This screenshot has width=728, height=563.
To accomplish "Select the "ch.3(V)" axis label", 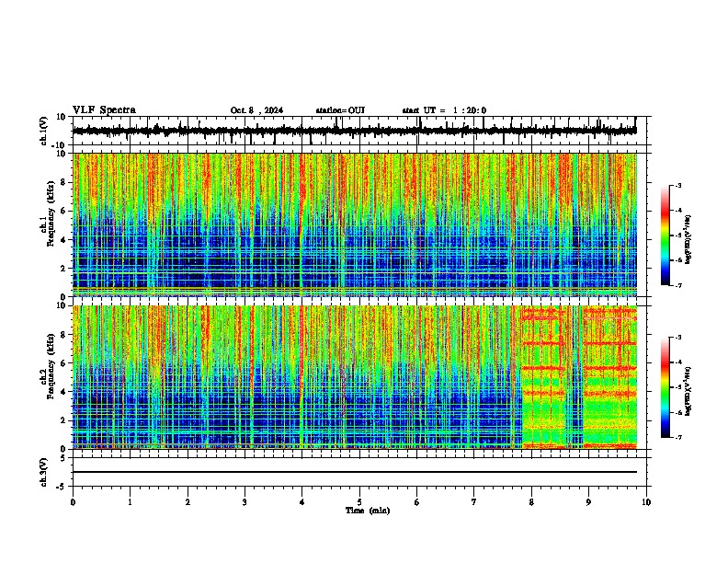I will coord(44,472).
